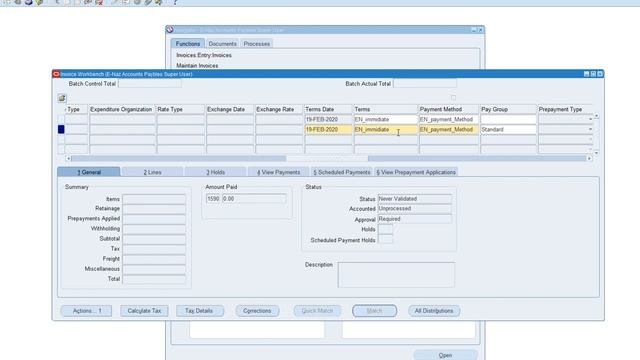Image resolution: width=640 pixels, height=360 pixels.
Task: Click the Quick Match button
Action: click(x=317, y=311)
